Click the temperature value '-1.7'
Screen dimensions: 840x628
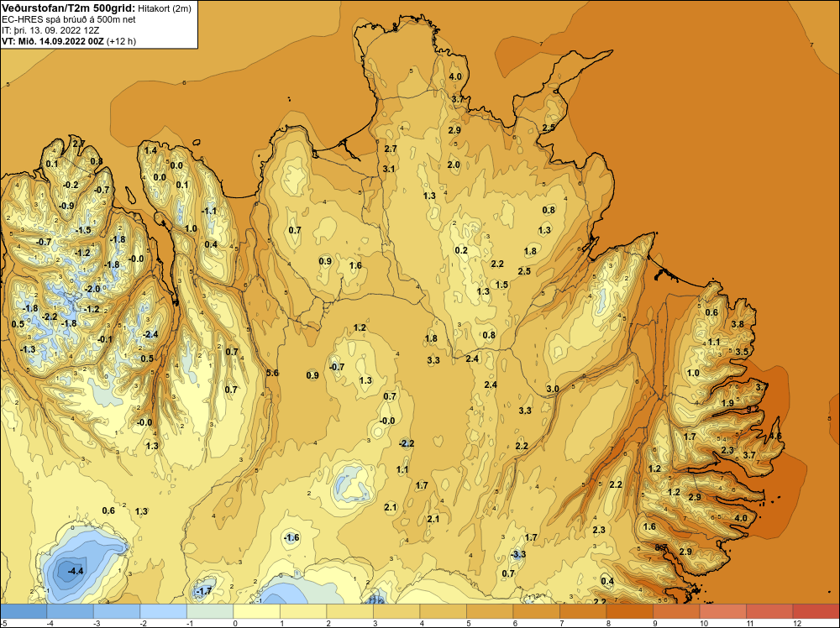click(x=203, y=592)
